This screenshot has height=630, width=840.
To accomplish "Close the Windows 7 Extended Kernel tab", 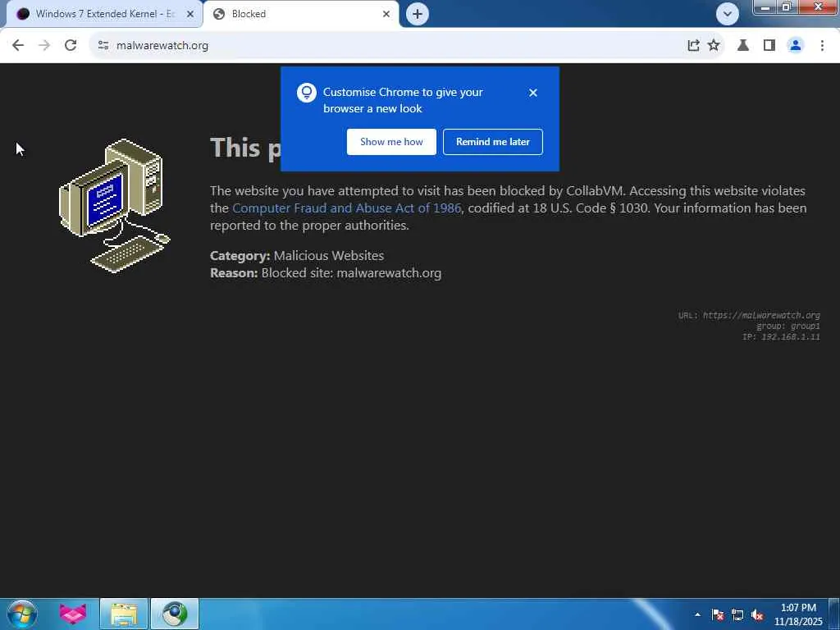I will pyautogui.click(x=190, y=14).
